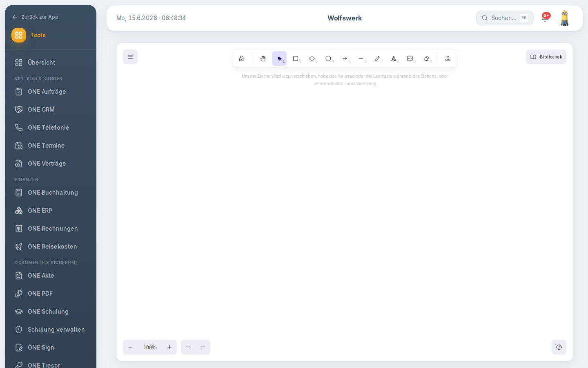
Task: Open the Bibliothek library panel
Action: click(x=546, y=57)
